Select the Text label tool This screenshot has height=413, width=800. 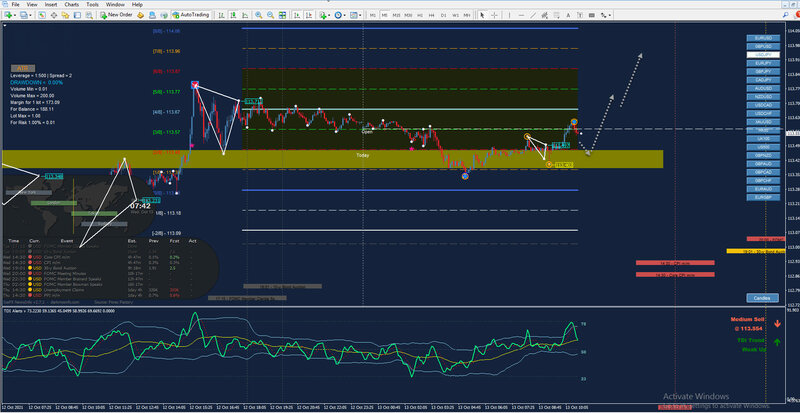pyautogui.click(x=568, y=15)
